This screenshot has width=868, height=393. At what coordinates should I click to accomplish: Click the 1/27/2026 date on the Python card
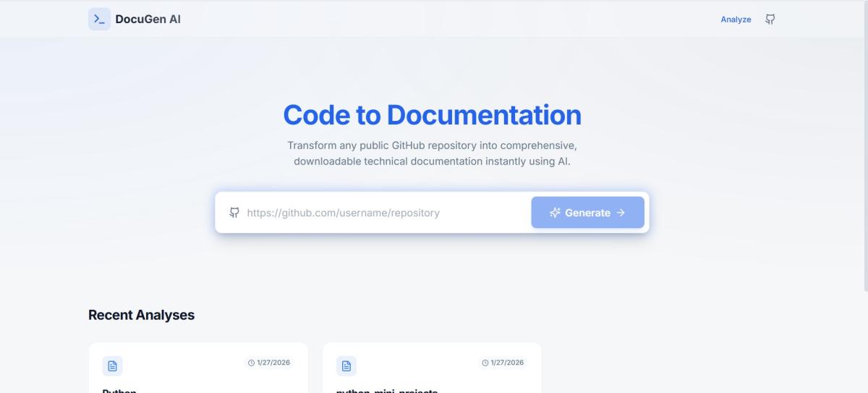pos(273,363)
